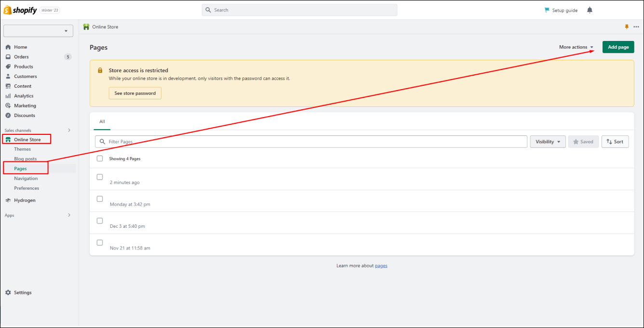
Task: Click the lock icon in restricted banner
Action: tap(100, 70)
